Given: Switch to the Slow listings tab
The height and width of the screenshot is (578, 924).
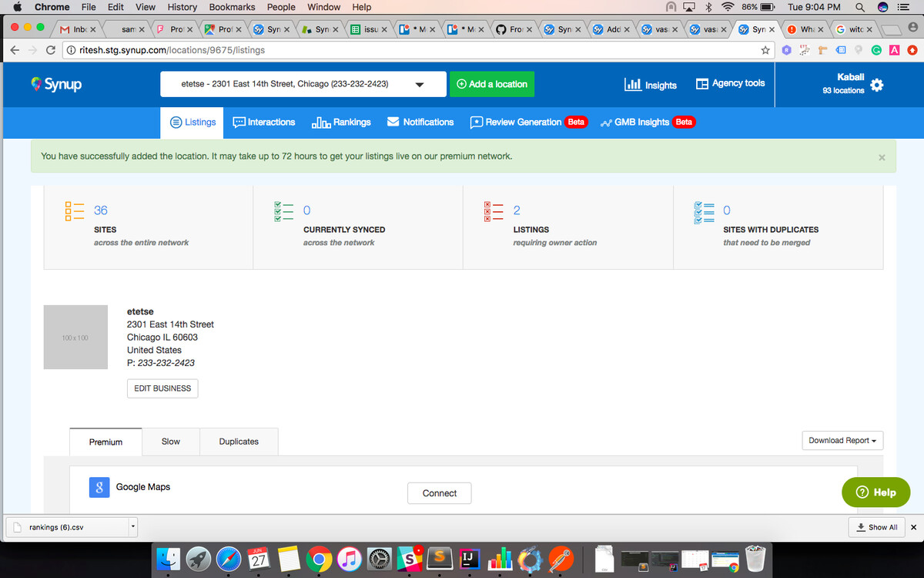Looking at the screenshot, I should coord(170,442).
